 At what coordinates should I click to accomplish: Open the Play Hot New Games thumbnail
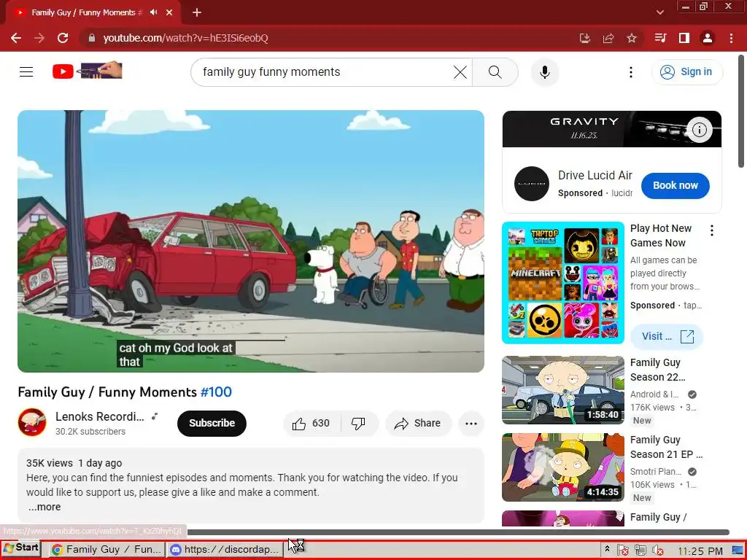tap(562, 283)
